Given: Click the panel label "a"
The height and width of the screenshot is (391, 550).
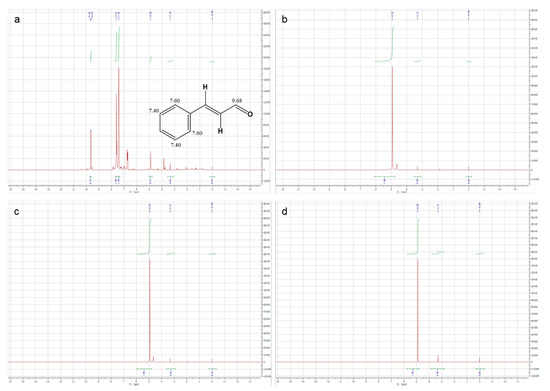Looking at the screenshot, I should pos(17,20).
